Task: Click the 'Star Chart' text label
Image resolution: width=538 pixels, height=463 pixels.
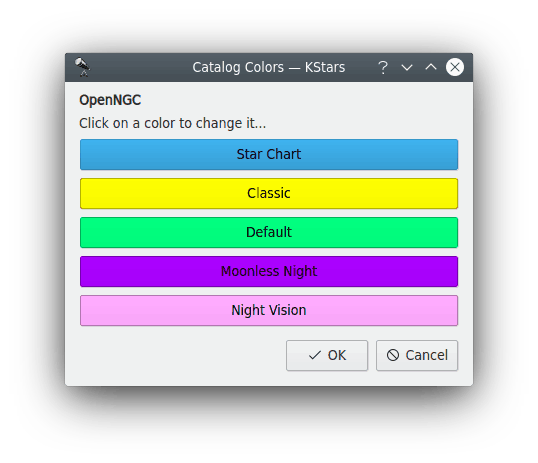Action: (x=269, y=154)
